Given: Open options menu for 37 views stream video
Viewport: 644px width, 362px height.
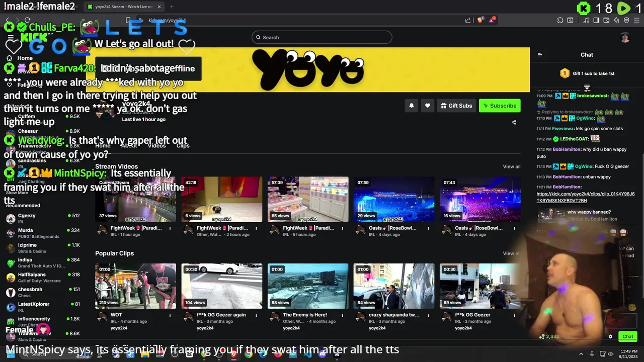Looking at the screenshot, I should tap(170, 228).
